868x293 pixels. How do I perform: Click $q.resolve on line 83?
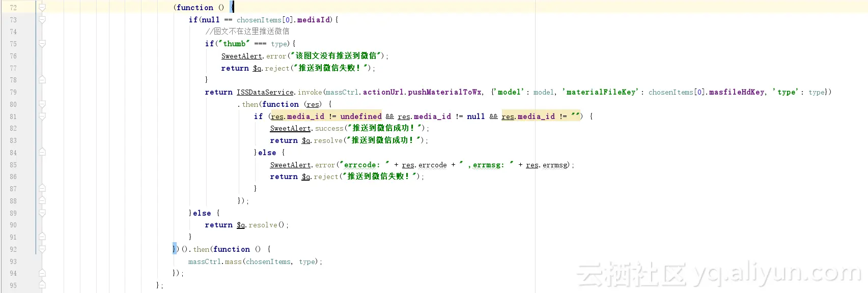click(x=322, y=140)
